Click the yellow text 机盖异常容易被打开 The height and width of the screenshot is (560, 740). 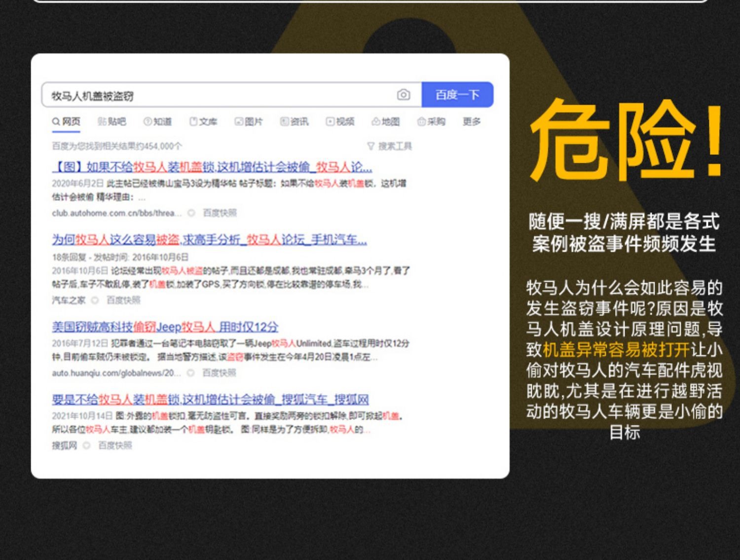(616, 349)
